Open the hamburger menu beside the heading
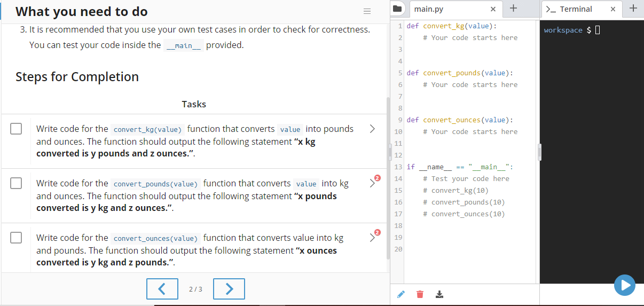The width and height of the screenshot is (644, 306). point(366,12)
